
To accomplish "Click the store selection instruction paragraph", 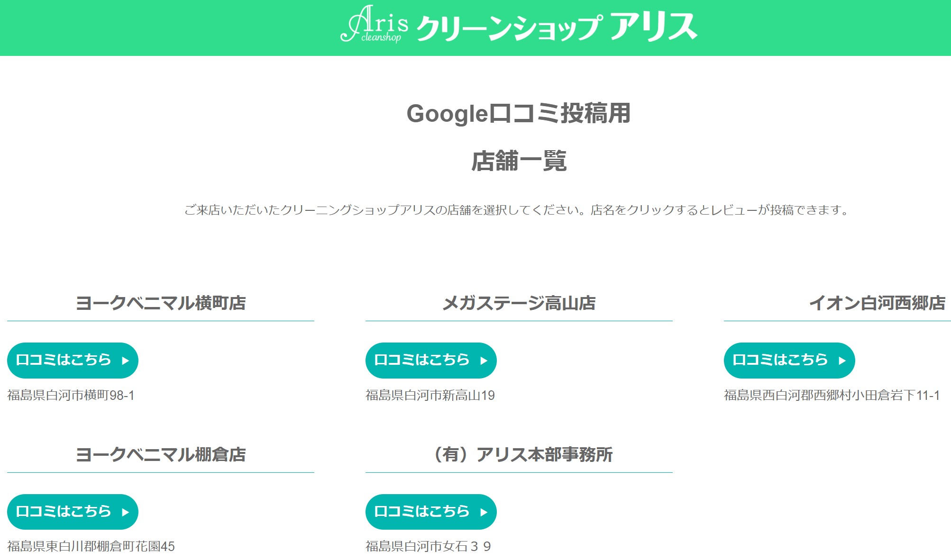I will click(x=517, y=210).
